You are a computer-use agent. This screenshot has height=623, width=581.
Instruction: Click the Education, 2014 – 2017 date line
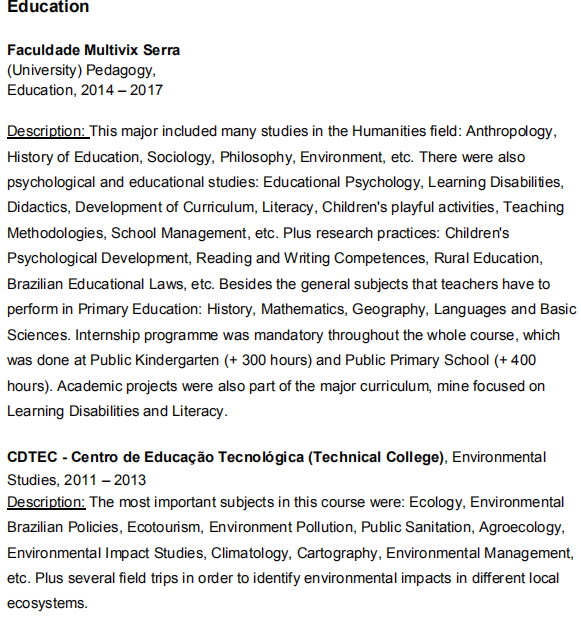tap(85, 90)
